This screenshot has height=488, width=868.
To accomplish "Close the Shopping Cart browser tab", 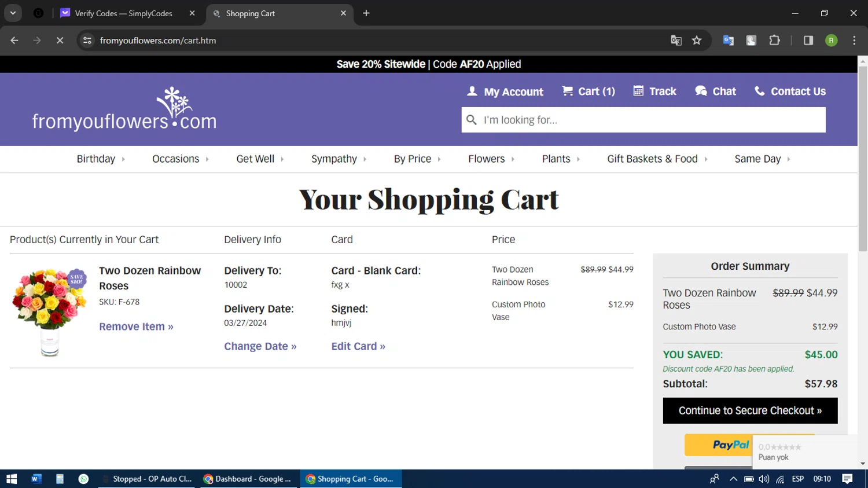I will tap(343, 13).
